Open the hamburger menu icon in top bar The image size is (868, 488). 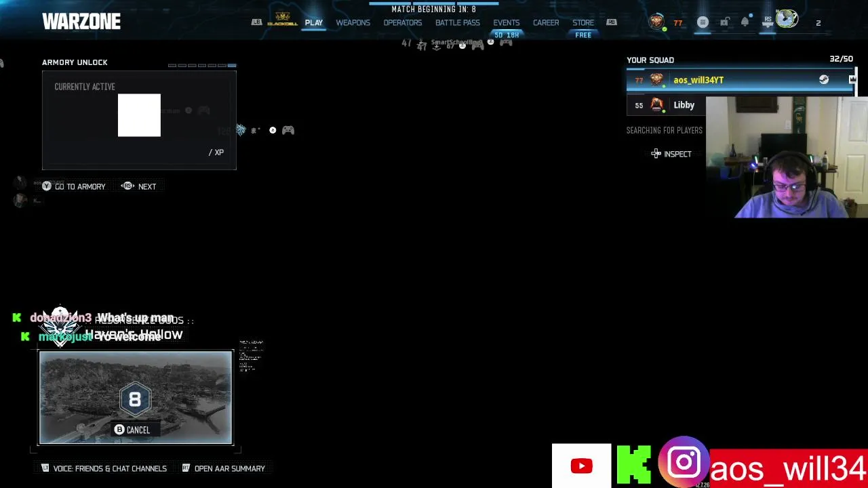coord(703,22)
